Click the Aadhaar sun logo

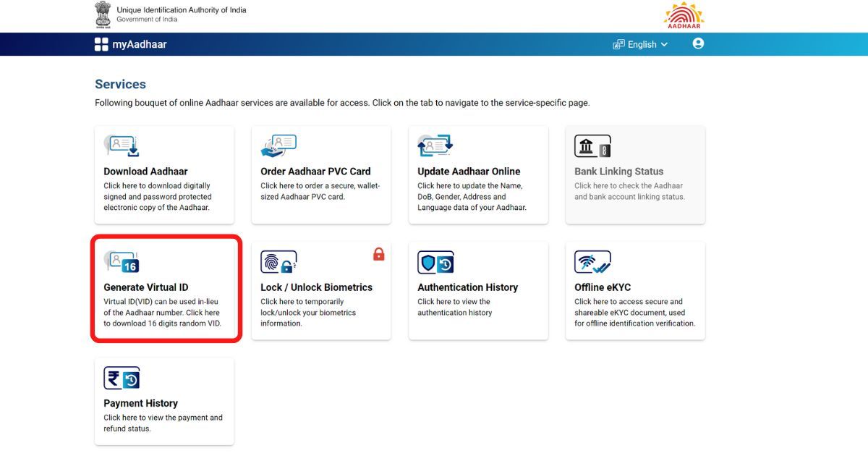[684, 14]
